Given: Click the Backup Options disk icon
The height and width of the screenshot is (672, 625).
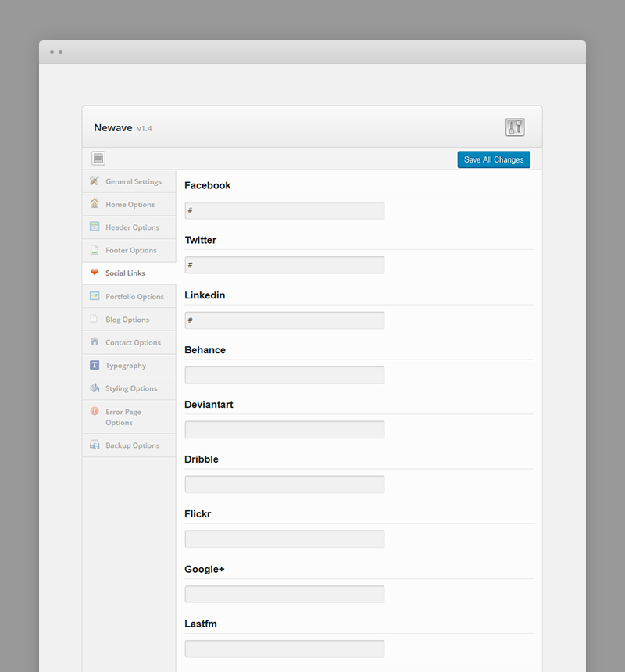Looking at the screenshot, I should (x=95, y=445).
